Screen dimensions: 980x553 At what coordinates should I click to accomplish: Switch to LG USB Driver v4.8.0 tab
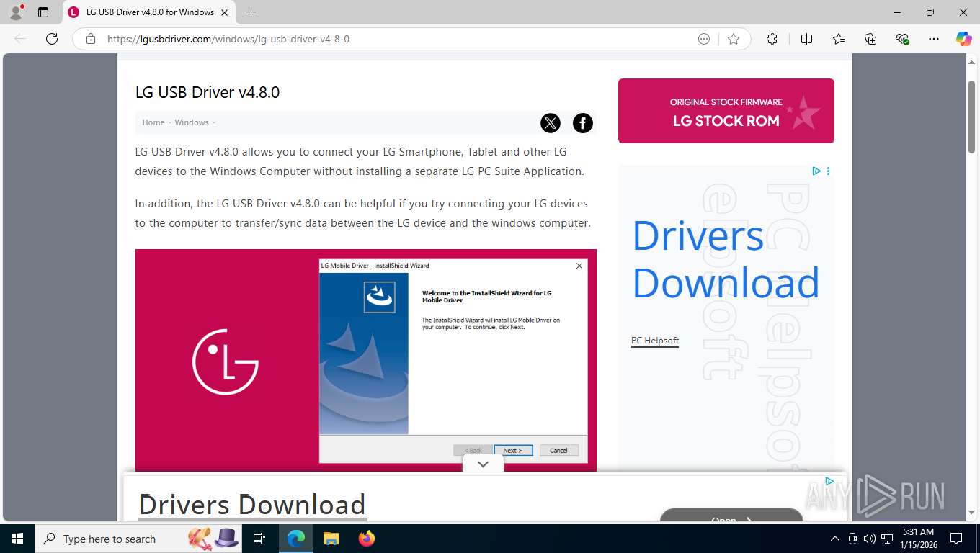(149, 12)
